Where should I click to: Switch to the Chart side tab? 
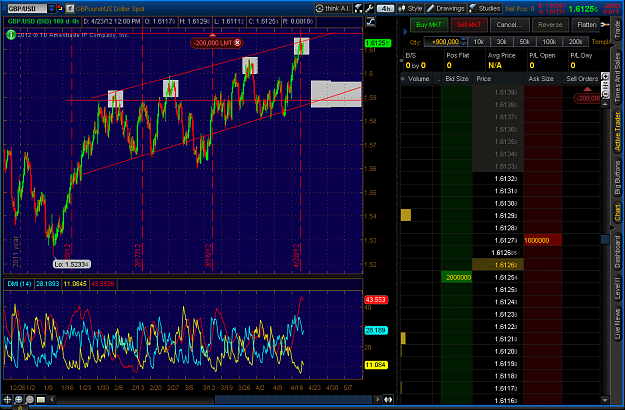click(x=617, y=213)
